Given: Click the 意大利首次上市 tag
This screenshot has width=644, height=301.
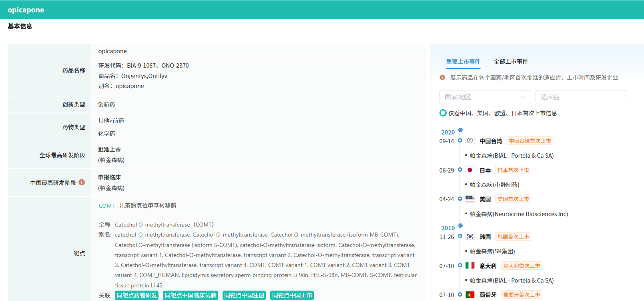Looking at the screenshot, I should click(522, 266).
